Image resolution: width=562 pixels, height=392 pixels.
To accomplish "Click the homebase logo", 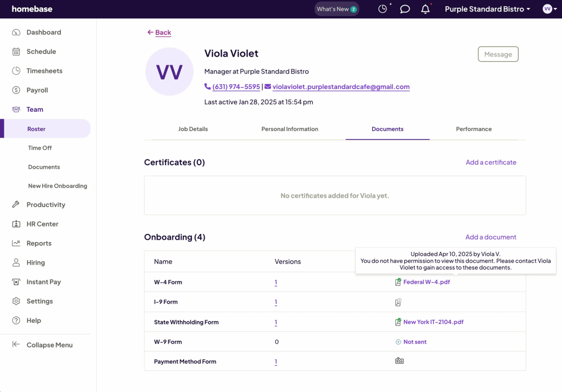I will [x=32, y=9].
